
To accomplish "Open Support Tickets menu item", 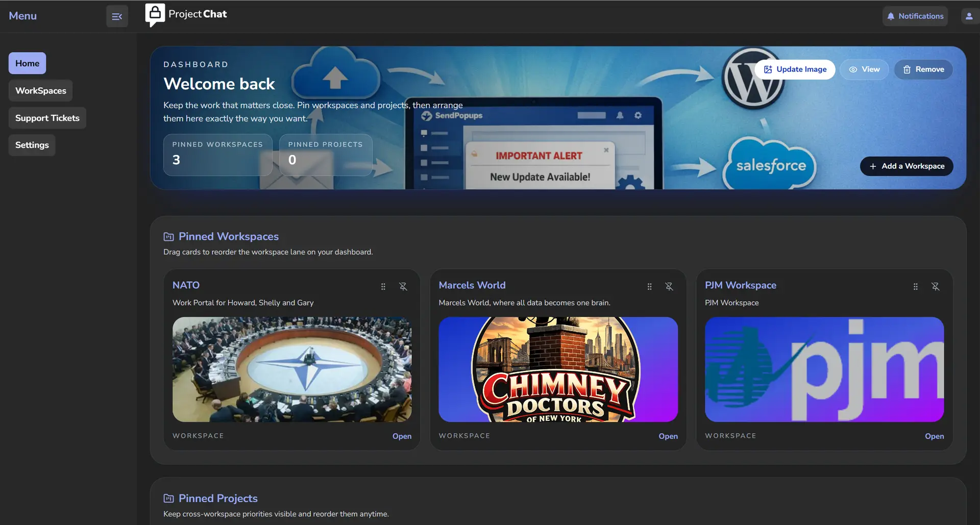I will click(x=47, y=118).
